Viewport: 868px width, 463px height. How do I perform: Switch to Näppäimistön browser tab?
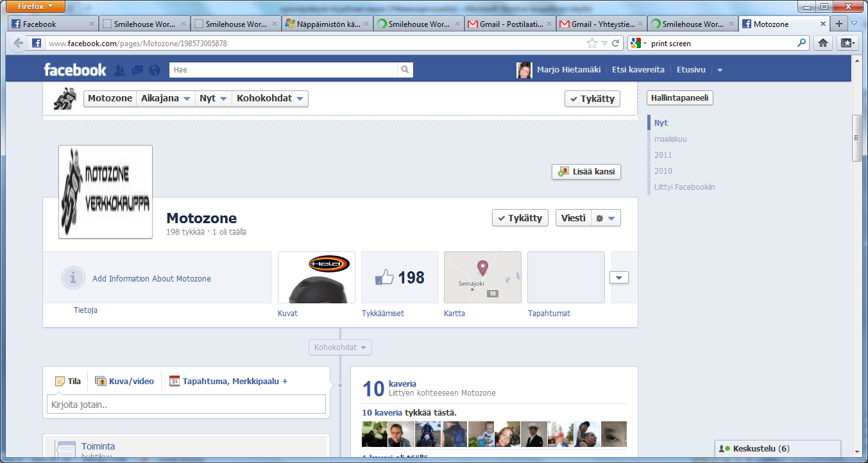pos(327,24)
